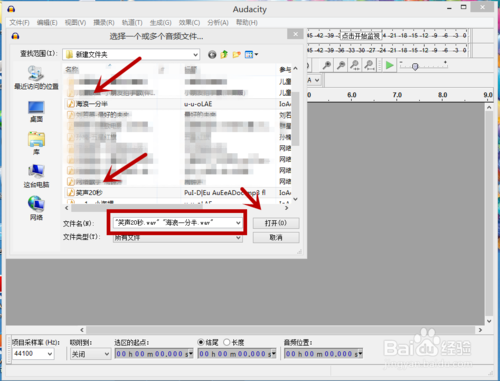Expand 文件类型 dropdown
Screen dimensions: 500x381
[238, 238]
